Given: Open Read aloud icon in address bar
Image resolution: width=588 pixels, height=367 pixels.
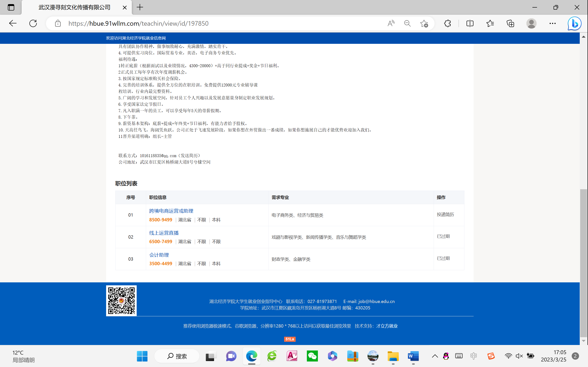Looking at the screenshot, I should 391,23.
